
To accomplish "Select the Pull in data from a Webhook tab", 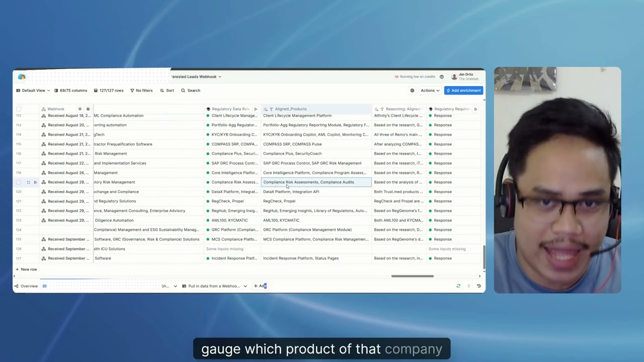I will [214, 286].
